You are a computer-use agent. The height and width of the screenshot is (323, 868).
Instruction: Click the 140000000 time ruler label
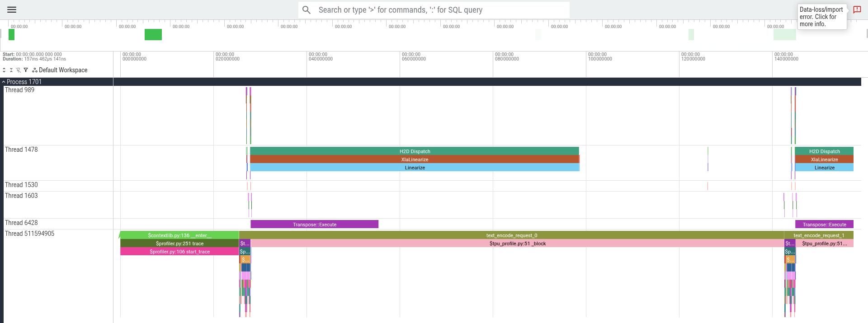click(786, 59)
